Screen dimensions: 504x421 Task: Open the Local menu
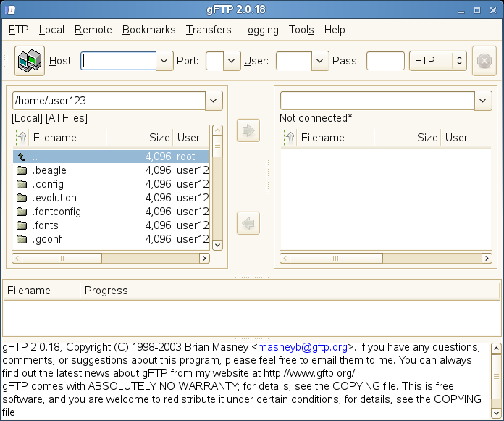coord(51,30)
